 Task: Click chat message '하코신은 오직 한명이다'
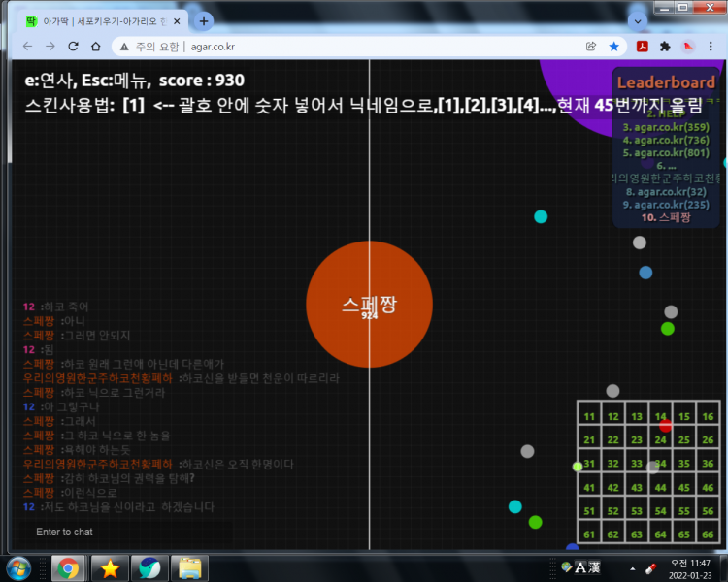238,464
